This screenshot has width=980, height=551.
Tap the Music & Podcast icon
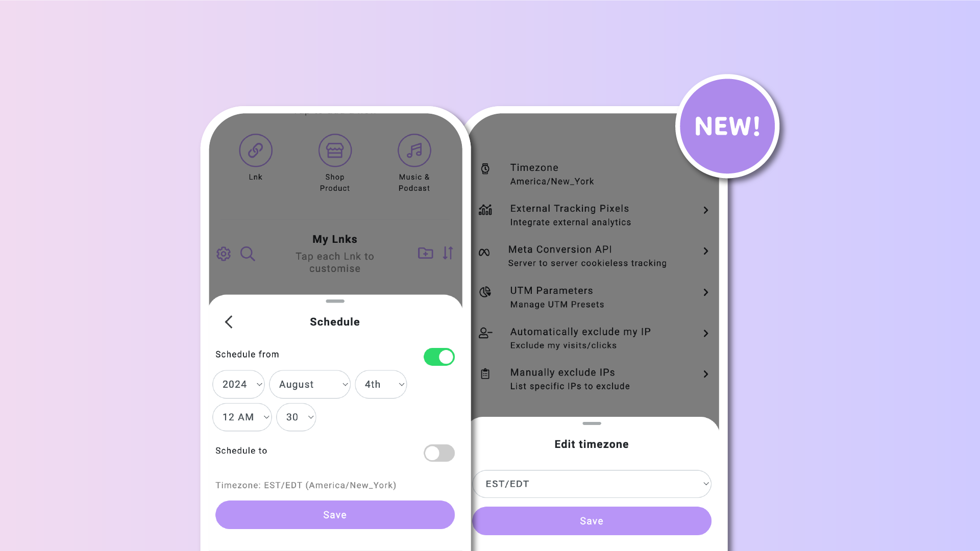[x=414, y=149]
